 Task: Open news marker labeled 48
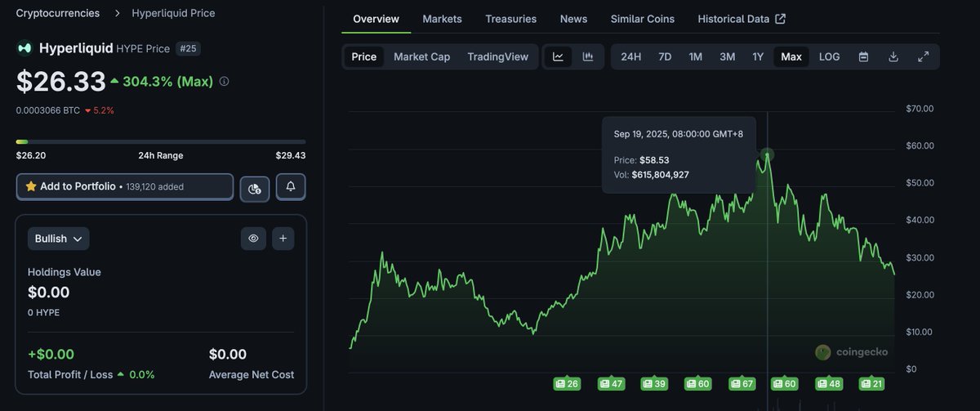point(829,383)
